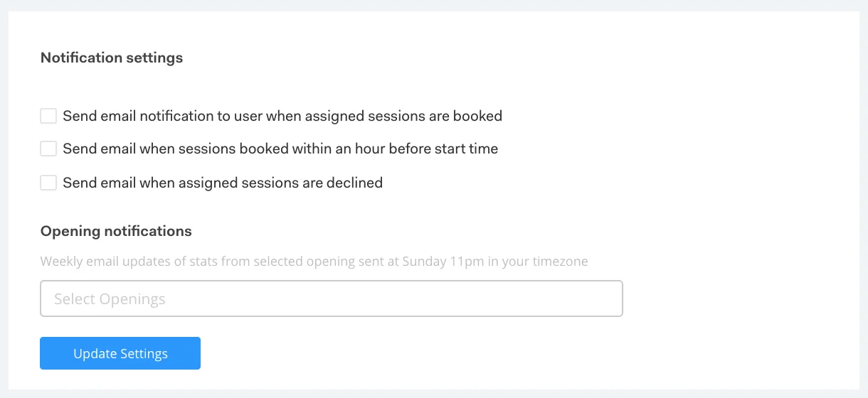Click 'Sunday 11pm in your timezone' hint text
The image size is (868, 398).
tap(495, 261)
